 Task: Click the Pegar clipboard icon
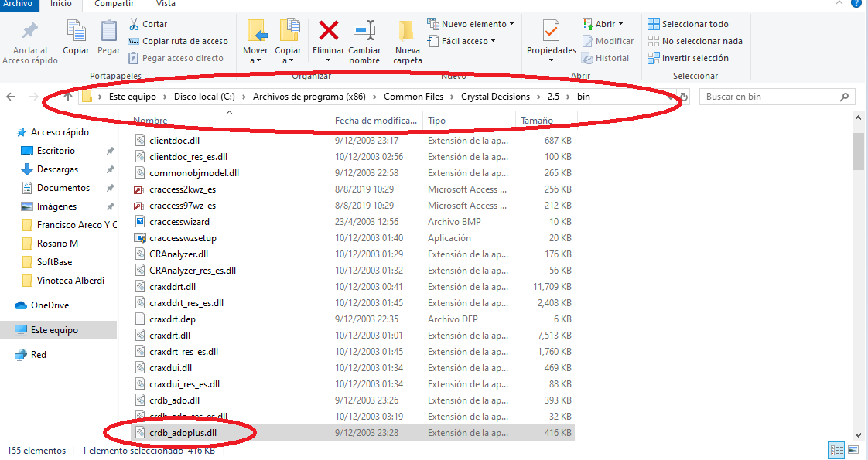click(x=108, y=30)
